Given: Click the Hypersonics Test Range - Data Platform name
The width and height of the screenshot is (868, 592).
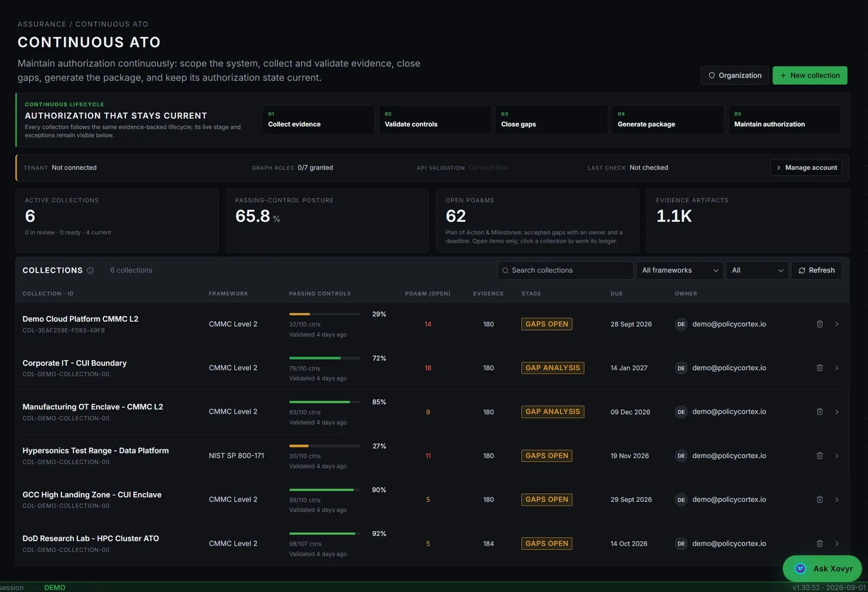Looking at the screenshot, I should coord(95,450).
